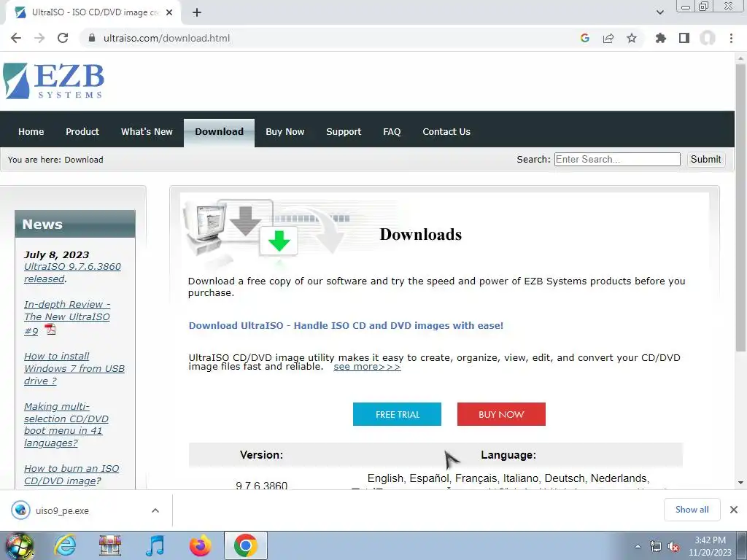Open 'In-depth Review - The New UltraISO #9' link
Image resolution: width=747 pixels, height=560 pixels.
coord(66,317)
